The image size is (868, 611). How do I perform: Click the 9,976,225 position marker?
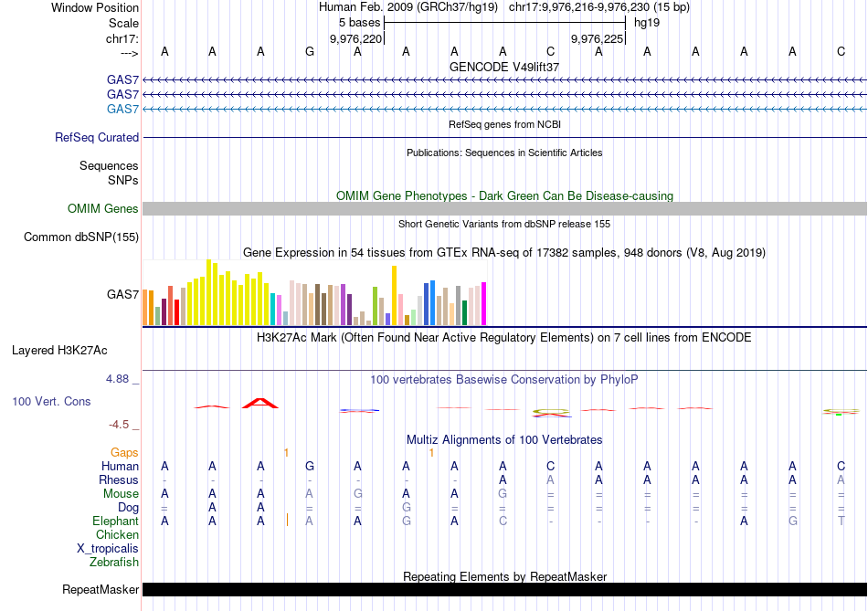point(598,38)
